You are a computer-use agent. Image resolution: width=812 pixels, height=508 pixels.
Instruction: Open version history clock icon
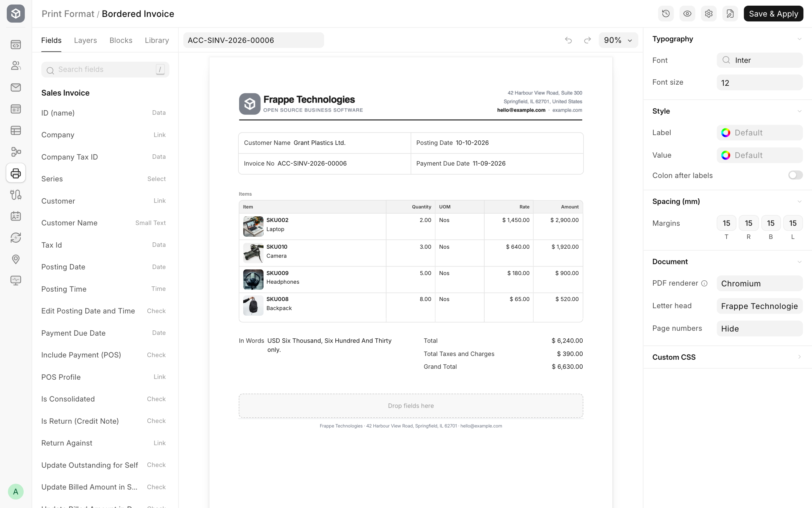(666, 14)
